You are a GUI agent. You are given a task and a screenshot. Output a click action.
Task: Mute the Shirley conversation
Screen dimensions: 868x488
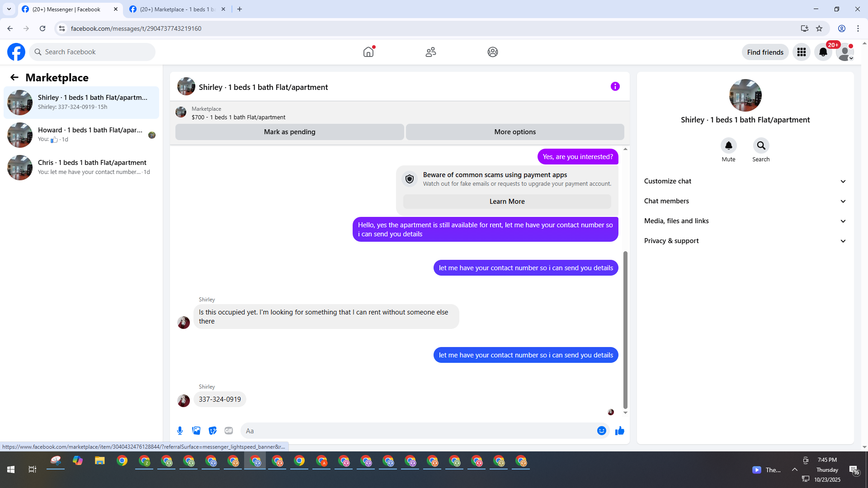point(728,145)
